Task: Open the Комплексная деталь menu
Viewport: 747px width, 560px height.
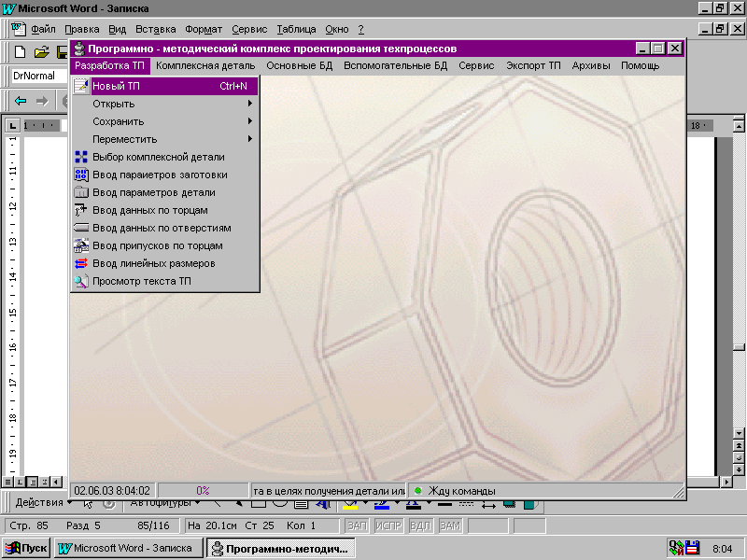Action: (205, 66)
